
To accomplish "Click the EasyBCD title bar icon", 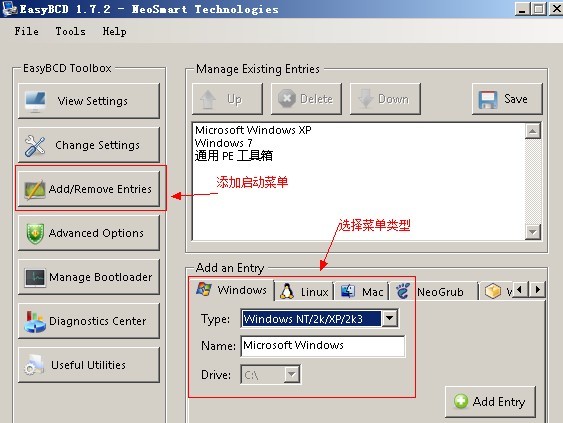I will tap(9, 9).
